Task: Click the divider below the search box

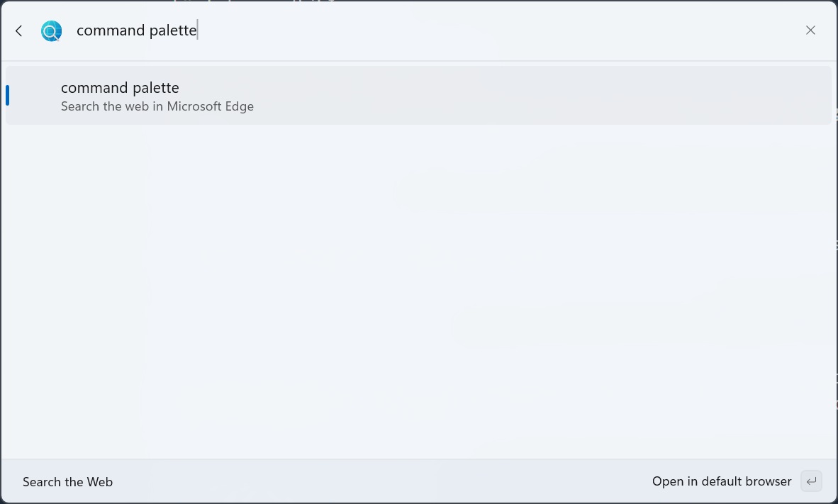Action: (419, 61)
